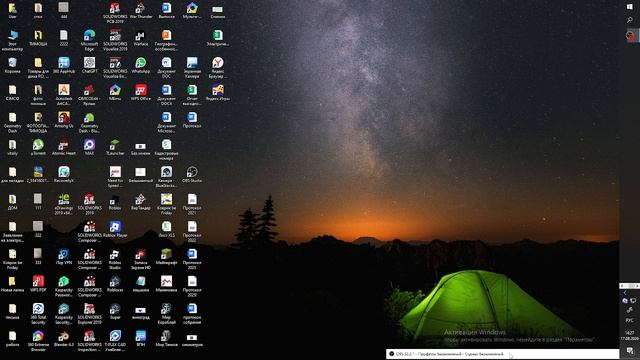Select the WhatsApp desktop shortcut
Screen dimensions: 640x360
[141, 65]
